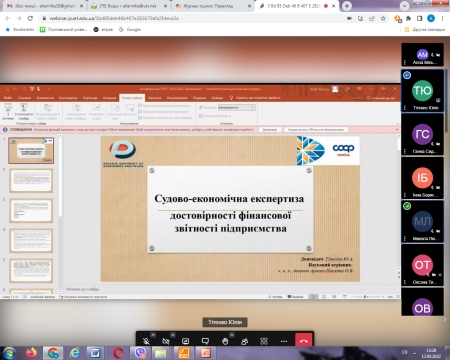450x360 pixels.
Task: Open the chat panel icon
Action: [205, 341]
